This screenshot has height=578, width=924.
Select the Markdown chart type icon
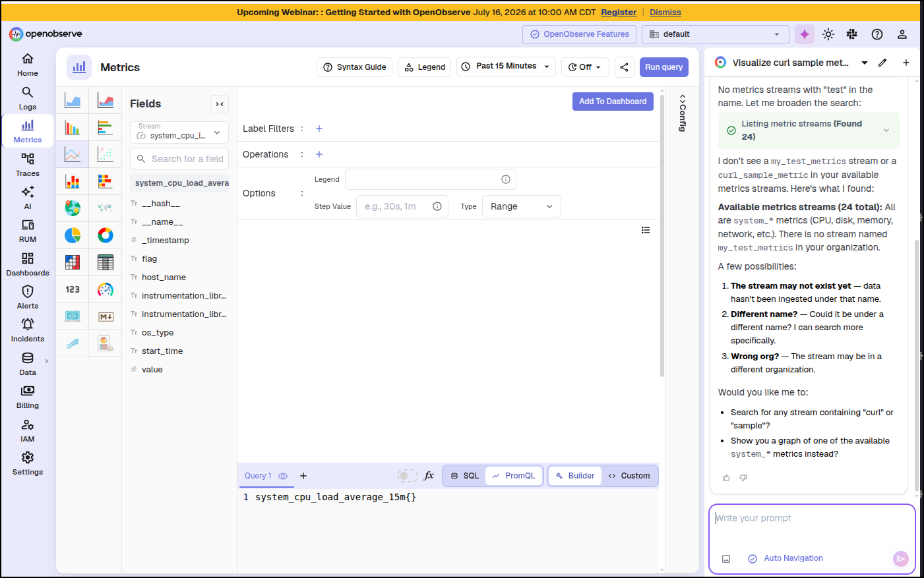click(106, 316)
